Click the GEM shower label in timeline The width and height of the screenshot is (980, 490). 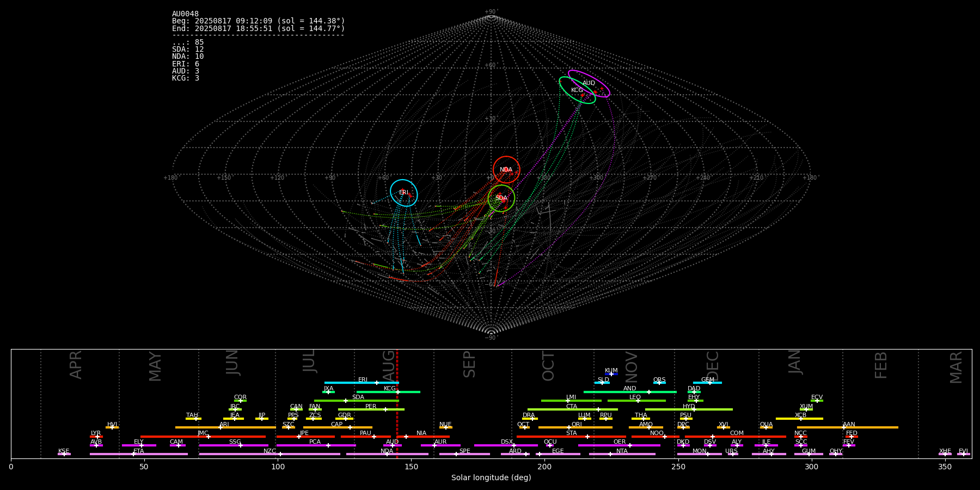(708, 380)
